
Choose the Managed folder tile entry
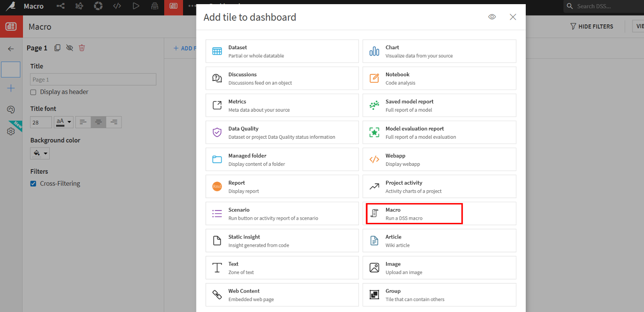tap(282, 159)
